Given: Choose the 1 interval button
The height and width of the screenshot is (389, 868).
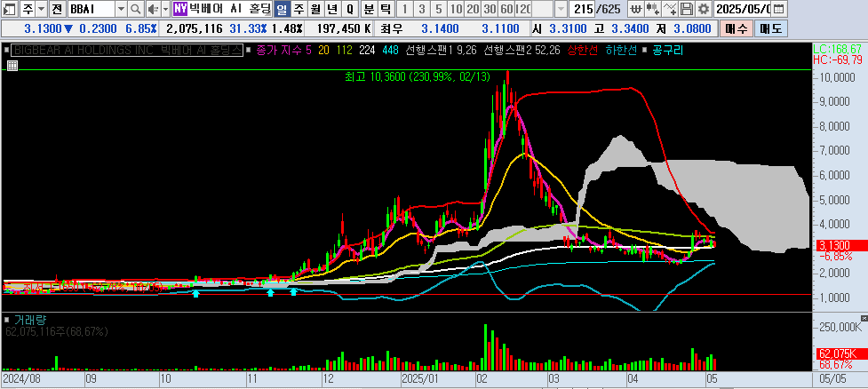Looking at the screenshot, I should click(x=405, y=8).
